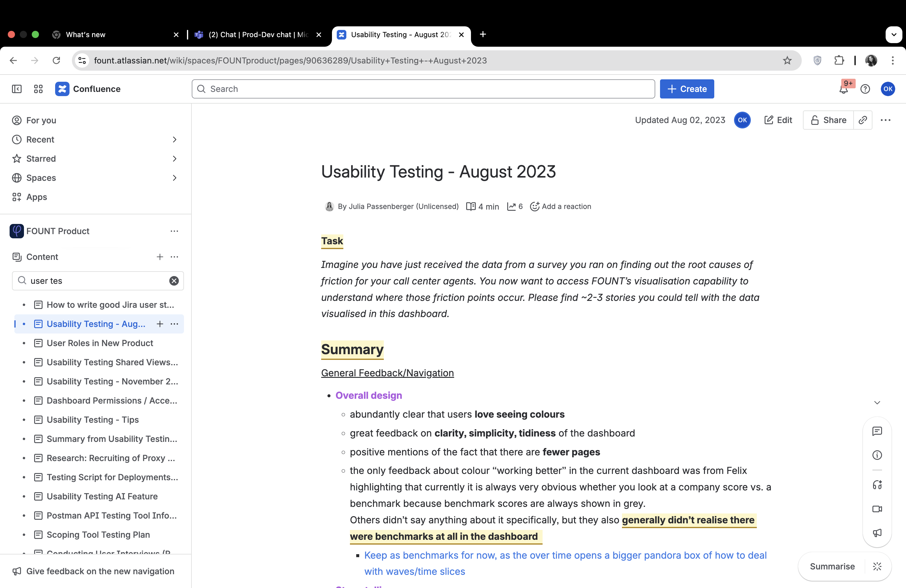Open inline comments panel icon
Image resolution: width=906 pixels, height=588 pixels.
click(x=877, y=431)
